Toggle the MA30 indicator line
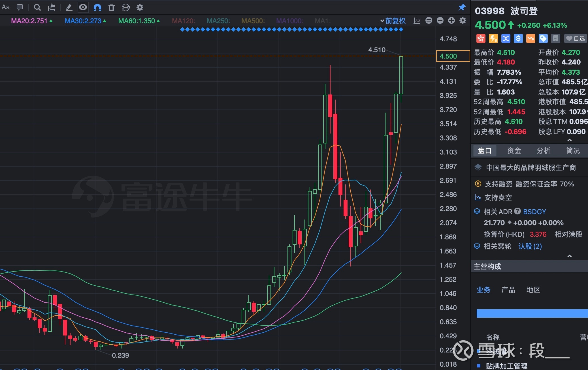588x370 pixels. (86, 21)
